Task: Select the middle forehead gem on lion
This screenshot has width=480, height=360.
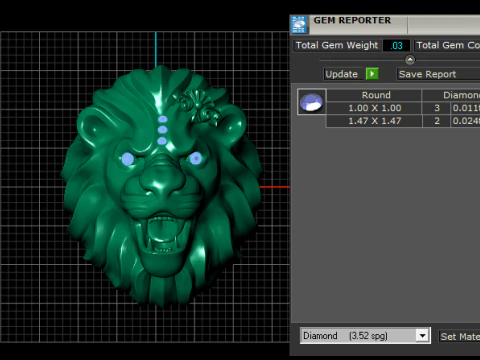Action: pyautogui.click(x=162, y=130)
